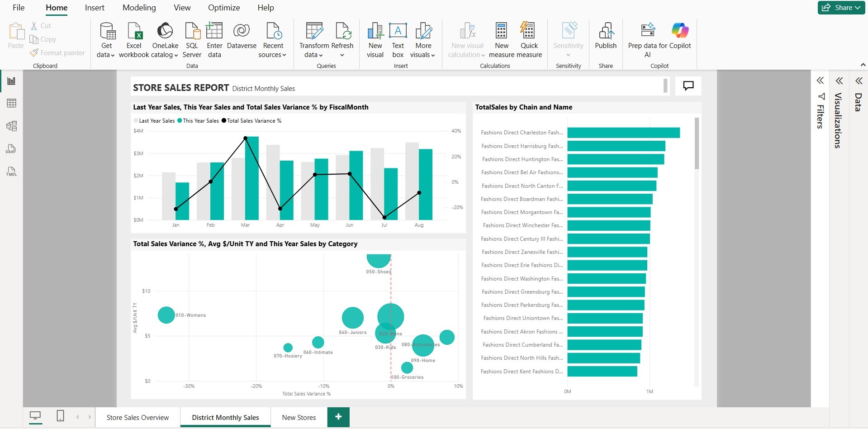The image size is (868, 429).
Task: Add a new report page
Action: 338,417
